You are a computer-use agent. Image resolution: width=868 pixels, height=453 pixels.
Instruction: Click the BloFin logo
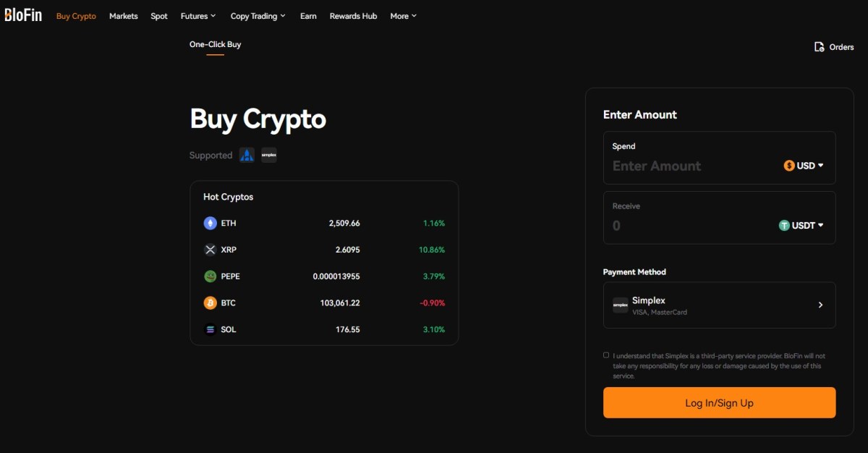[x=23, y=14]
